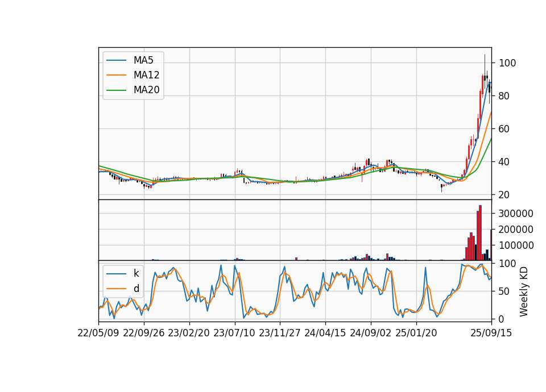The width and height of the screenshot is (546, 392).
Task: Click the KD axis value 50
Action: (504, 291)
